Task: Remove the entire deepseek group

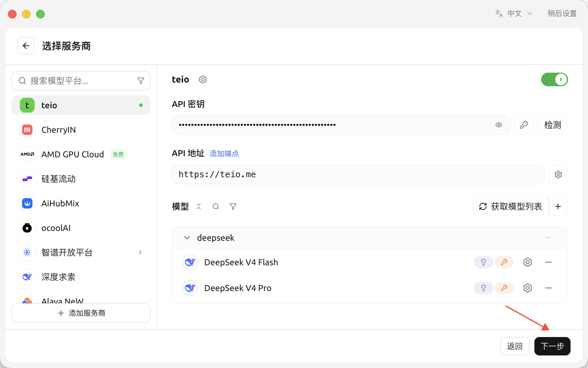Action: point(548,238)
